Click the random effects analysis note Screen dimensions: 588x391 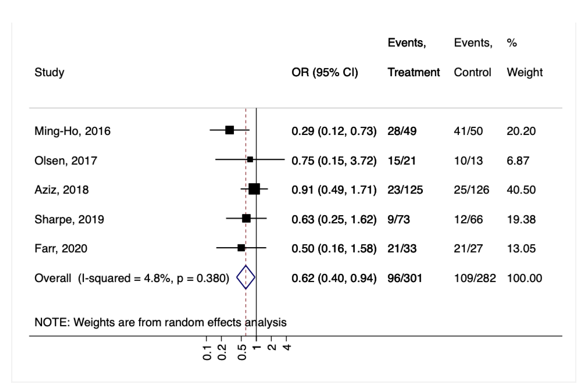tap(160, 322)
